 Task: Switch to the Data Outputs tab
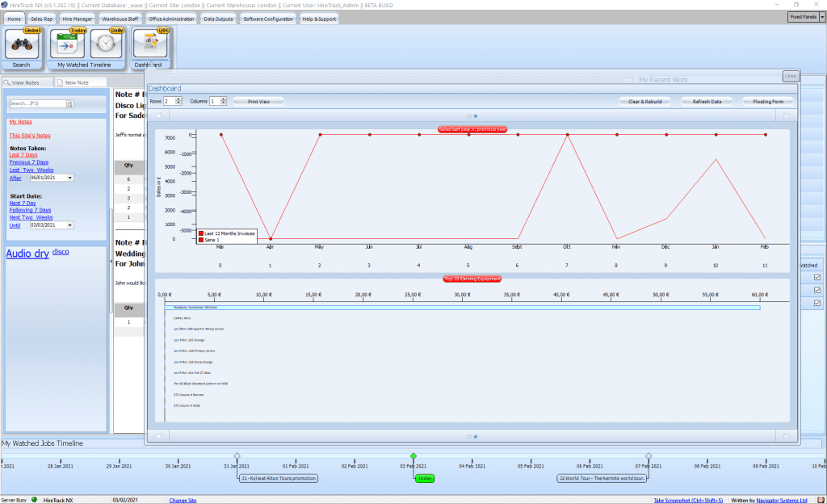(x=218, y=19)
